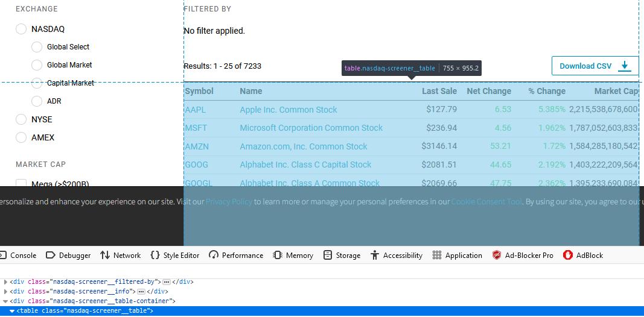Open the GOOG symbol link
This screenshot has width=644, height=317.
coord(196,165)
